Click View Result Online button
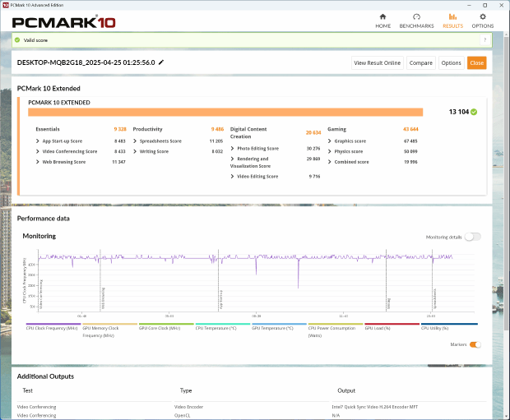Screen dimensions: 510x420 point(378,63)
